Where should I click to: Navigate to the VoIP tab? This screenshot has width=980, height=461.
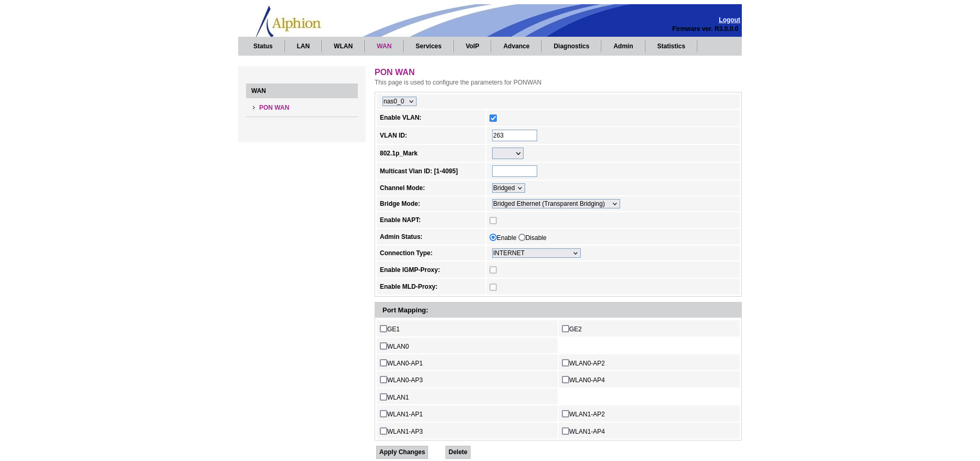pyautogui.click(x=472, y=46)
